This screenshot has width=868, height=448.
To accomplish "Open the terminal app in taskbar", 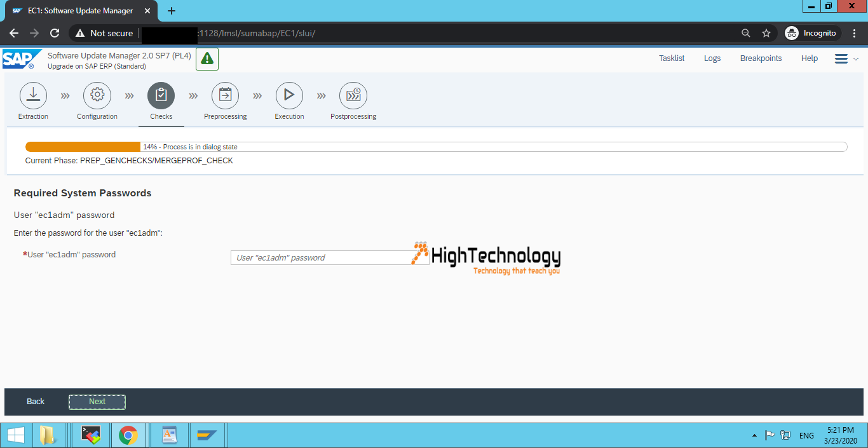I will (92, 435).
